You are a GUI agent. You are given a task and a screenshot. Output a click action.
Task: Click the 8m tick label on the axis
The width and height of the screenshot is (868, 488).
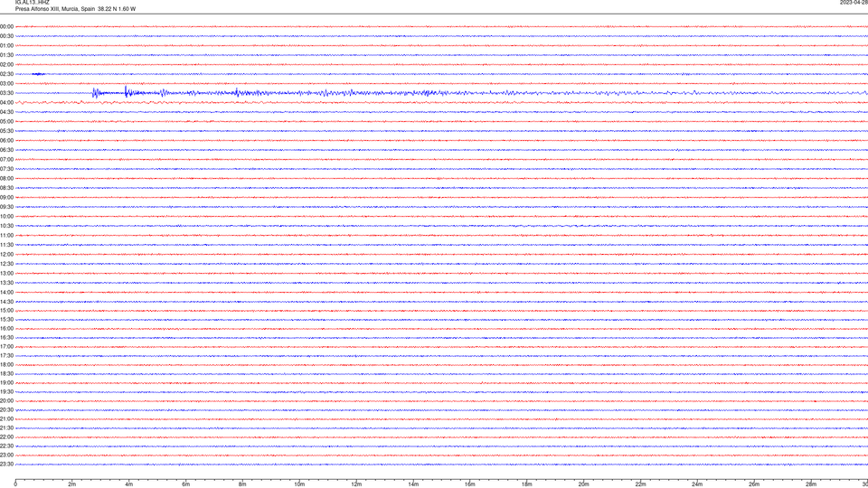(242, 484)
